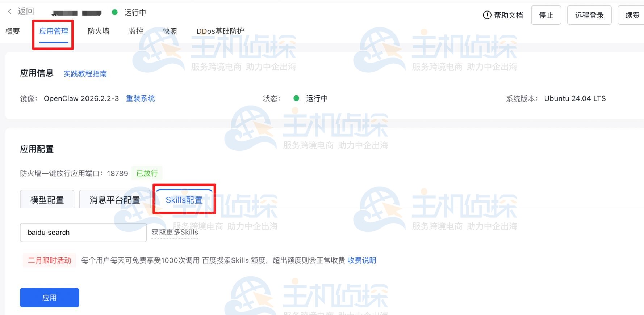This screenshot has width=644, height=315.
Task: Select the 模型配置 tab
Action: [x=47, y=200]
